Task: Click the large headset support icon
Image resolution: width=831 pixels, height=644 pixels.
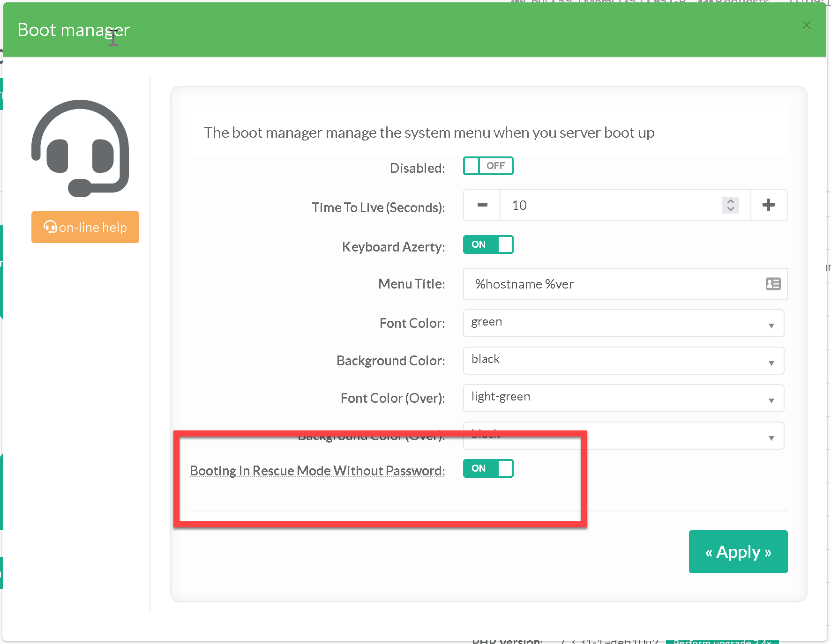Action: (80, 148)
